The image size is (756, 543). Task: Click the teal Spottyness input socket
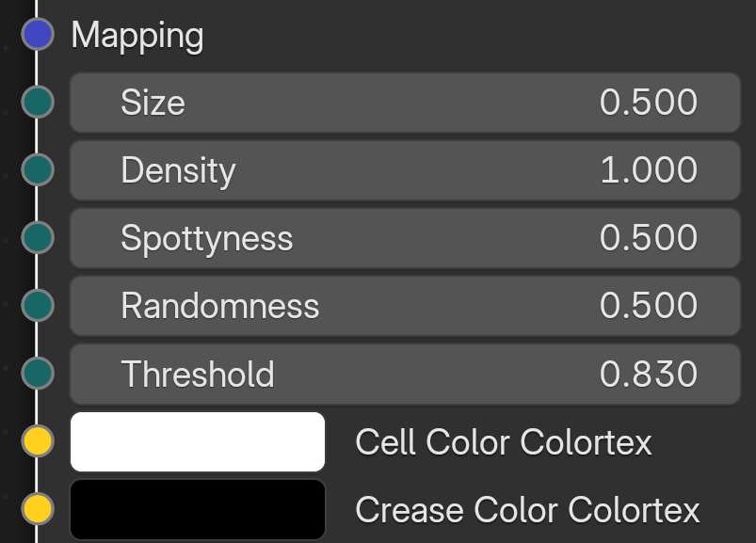point(38,237)
